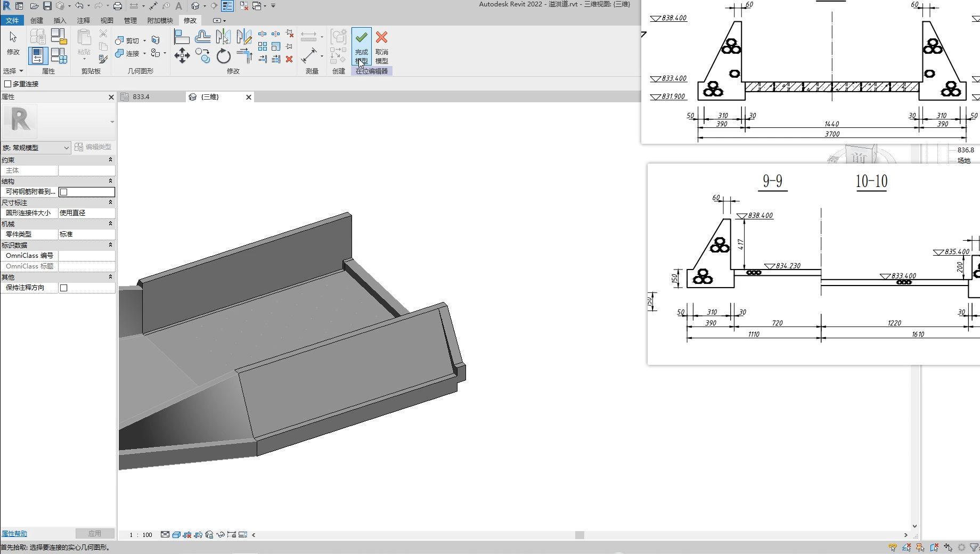Check the 可将钢筋附着到 checkbox

(64, 192)
